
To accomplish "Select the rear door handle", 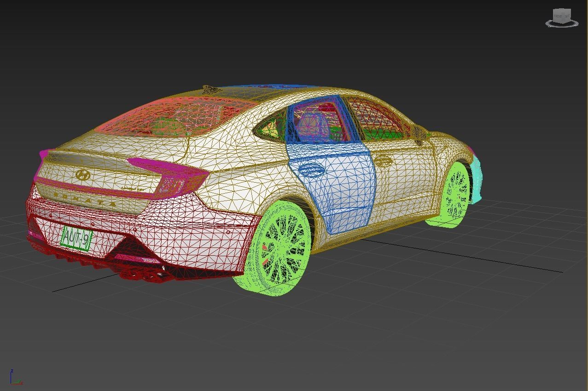I will [x=311, y=170].
